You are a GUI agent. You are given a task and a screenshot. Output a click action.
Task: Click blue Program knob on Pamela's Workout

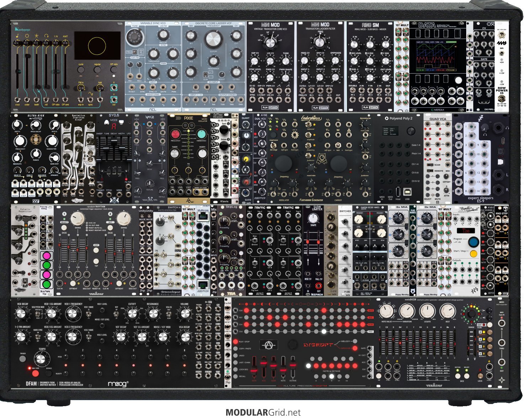click(x=473, y=242)
